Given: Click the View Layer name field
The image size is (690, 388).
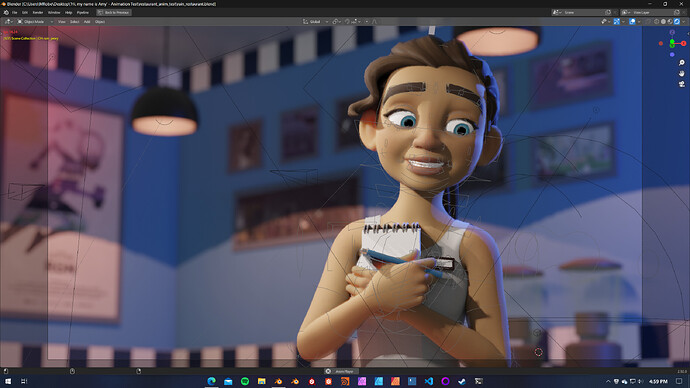Looking at the screenshot, I should click(652, 12).
